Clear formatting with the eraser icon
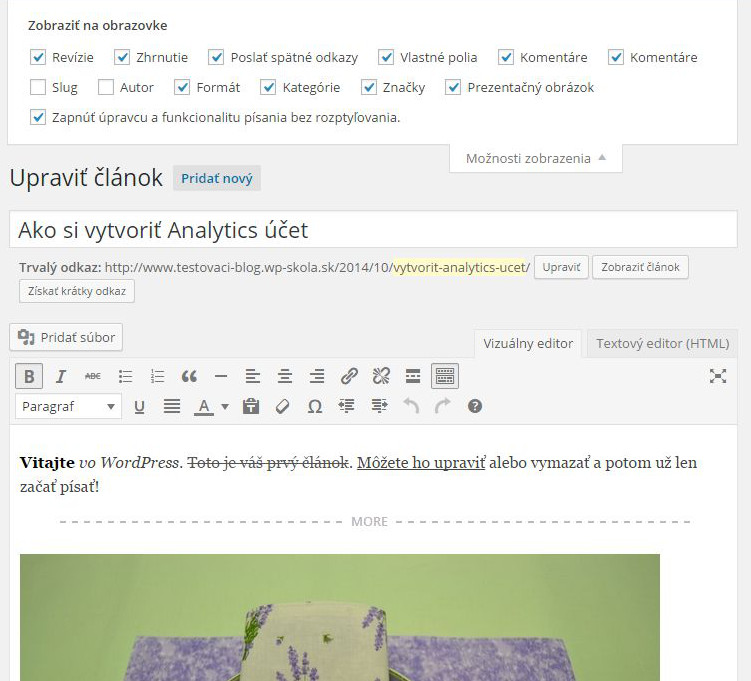 pos(283,407)
